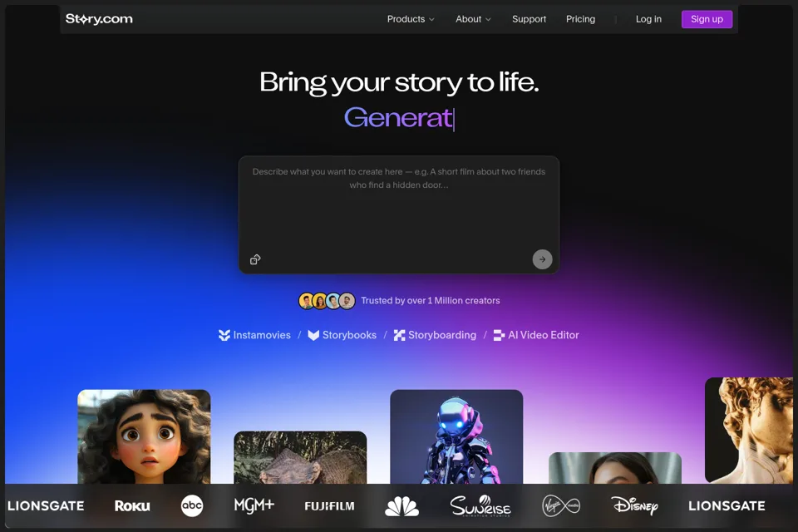
Task: Open the AI Video Editor link
Action: click(536, 335)
